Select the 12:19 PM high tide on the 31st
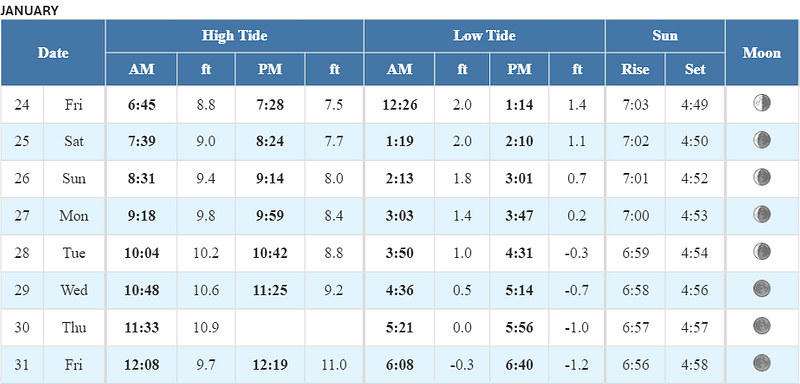This screenshot has height=384, width=800. pyautogui.click(x=270, y=365)
